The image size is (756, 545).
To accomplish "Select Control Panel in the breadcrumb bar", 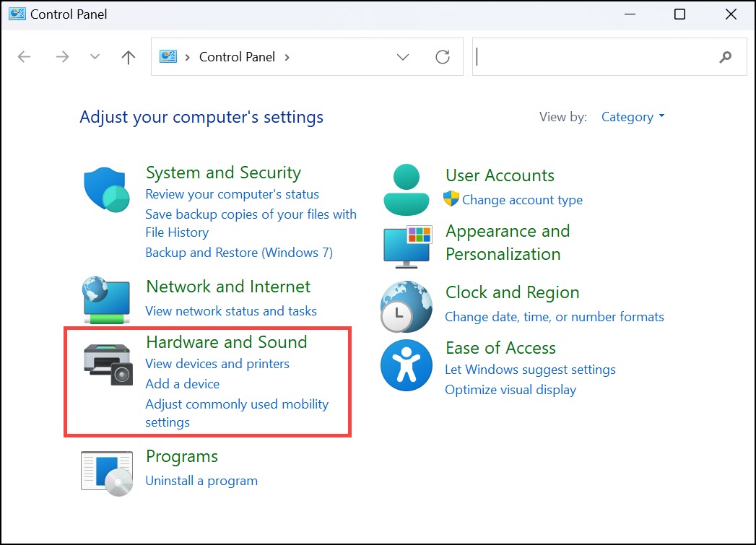I will pos(237,56).
